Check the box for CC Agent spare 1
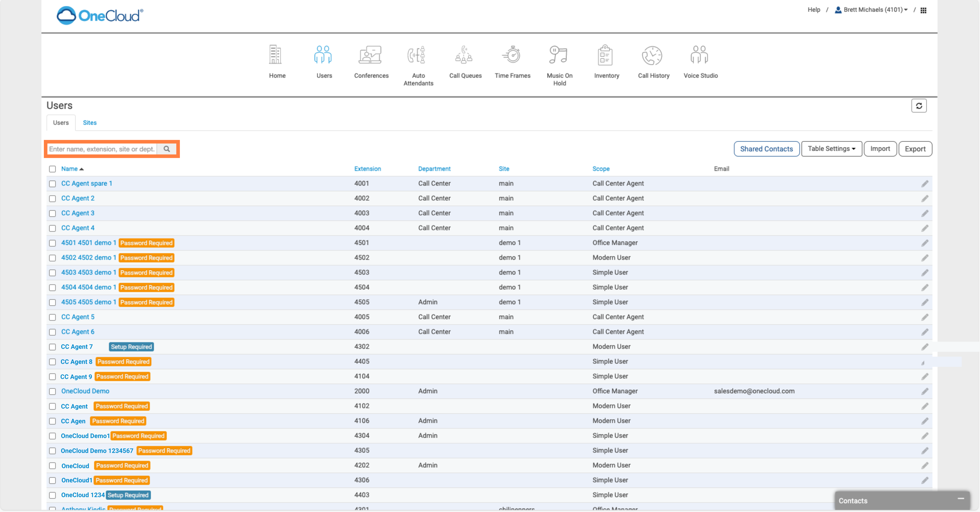 (x=53, y=184)
